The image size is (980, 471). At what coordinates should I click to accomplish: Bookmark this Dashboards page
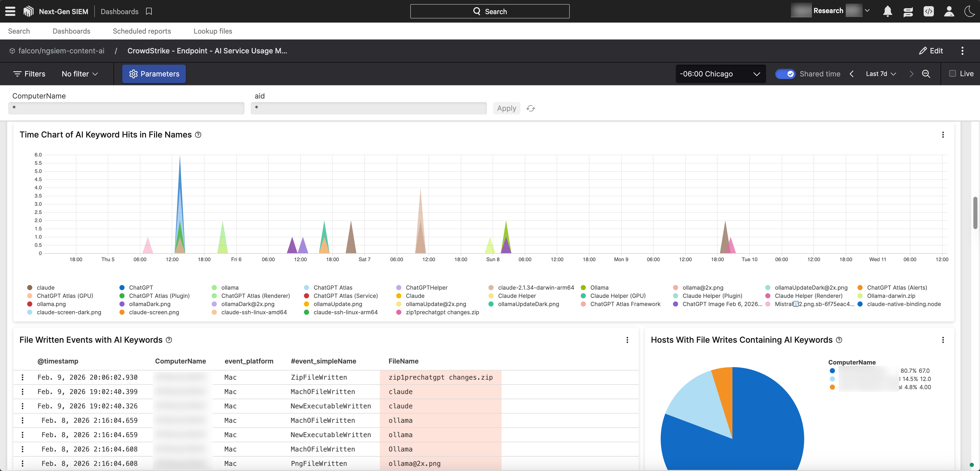click(x=149, y=12)
